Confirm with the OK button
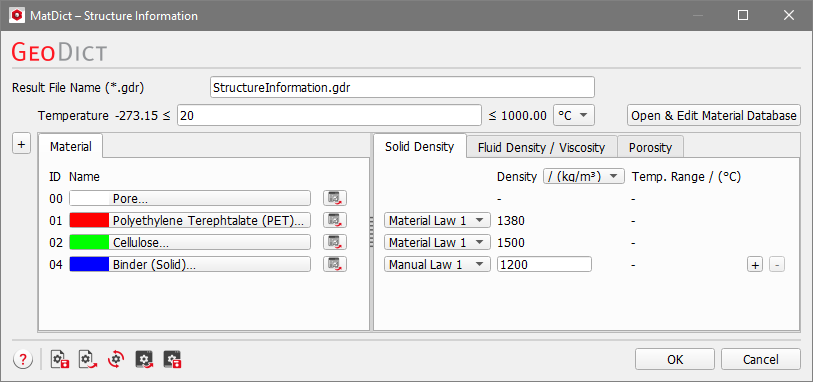813x382 pixels. [x=675, y=359]
